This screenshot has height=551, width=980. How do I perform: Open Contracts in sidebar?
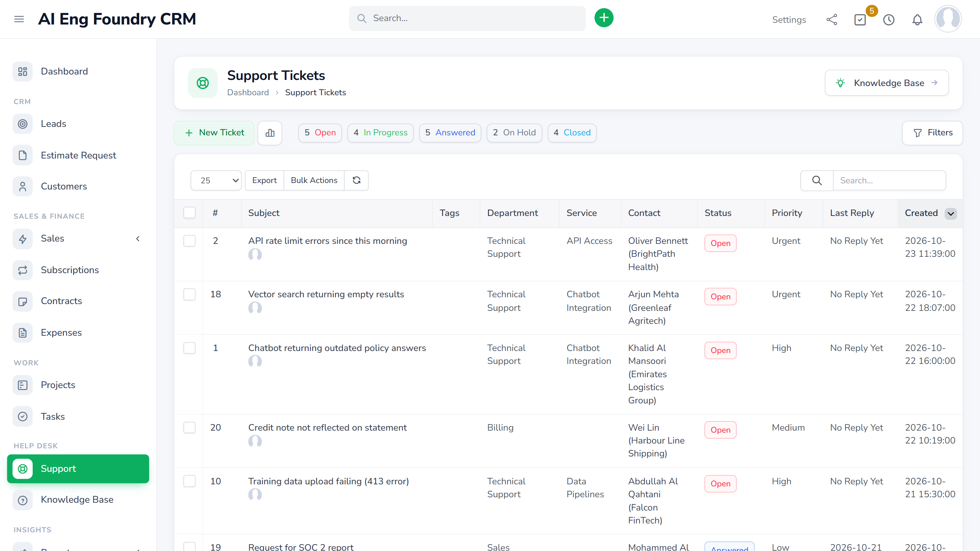pyautogui.click(x=78, y=301)
